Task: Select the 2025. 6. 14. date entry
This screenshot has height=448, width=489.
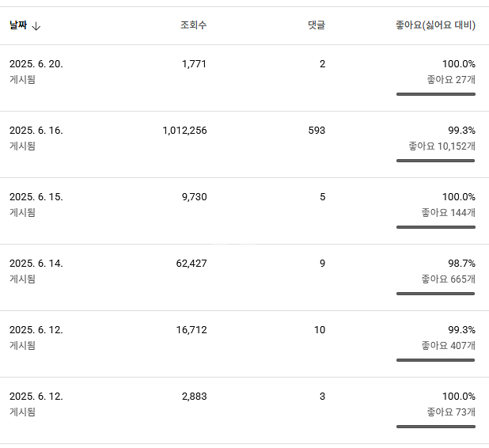Action: pyautogui.click(x=36, y=264)
